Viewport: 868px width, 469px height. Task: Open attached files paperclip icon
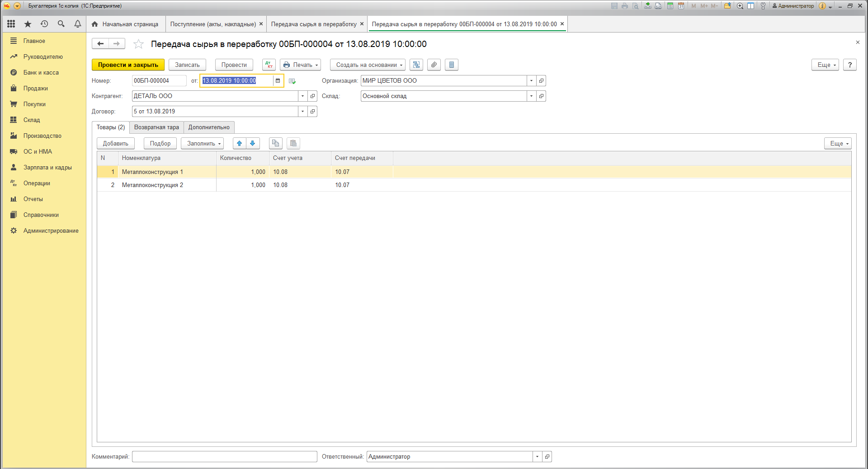[x=434, y=65]
